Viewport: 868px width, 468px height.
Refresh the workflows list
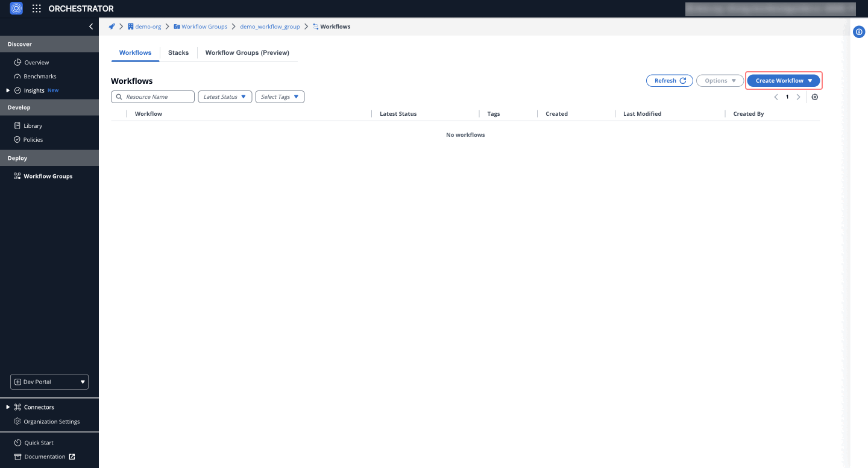[669, 80]
